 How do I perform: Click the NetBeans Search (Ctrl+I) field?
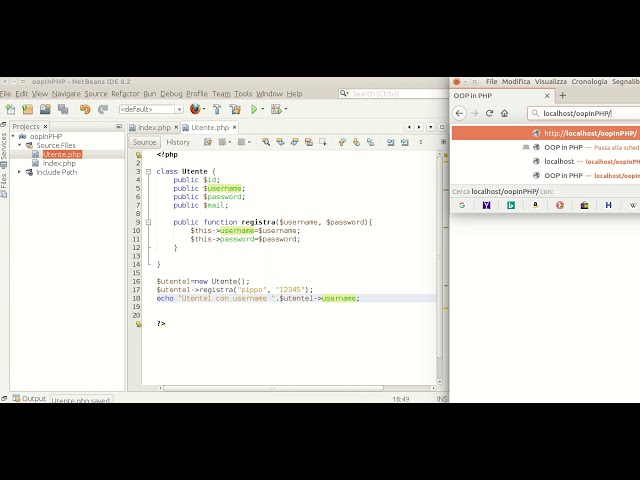[393, 93]
